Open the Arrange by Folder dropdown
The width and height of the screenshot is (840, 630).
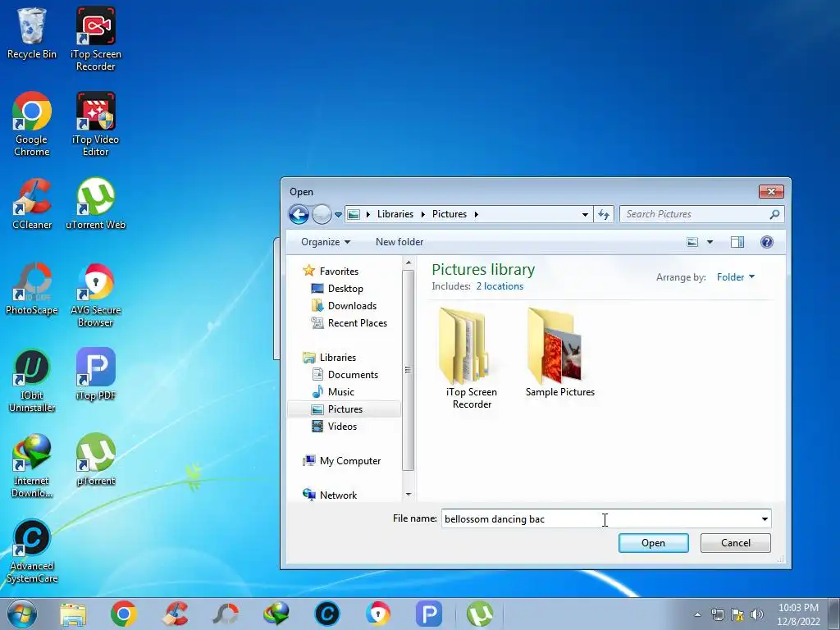click(736, 277)
